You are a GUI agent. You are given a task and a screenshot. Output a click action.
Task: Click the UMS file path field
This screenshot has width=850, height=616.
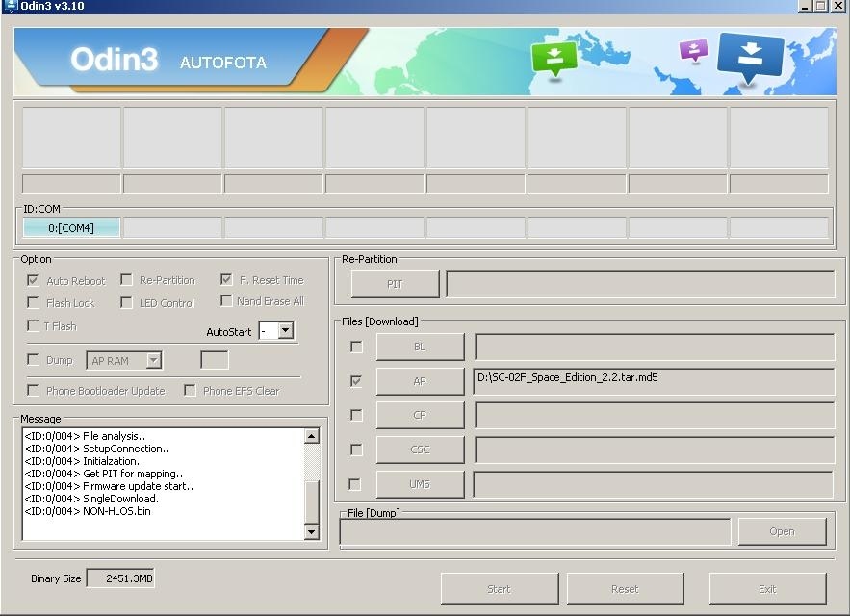(654, 484)
